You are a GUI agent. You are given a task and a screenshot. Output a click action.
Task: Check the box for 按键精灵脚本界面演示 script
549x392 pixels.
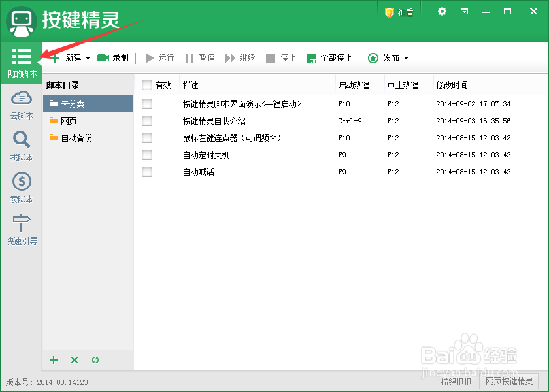point(146,104)
